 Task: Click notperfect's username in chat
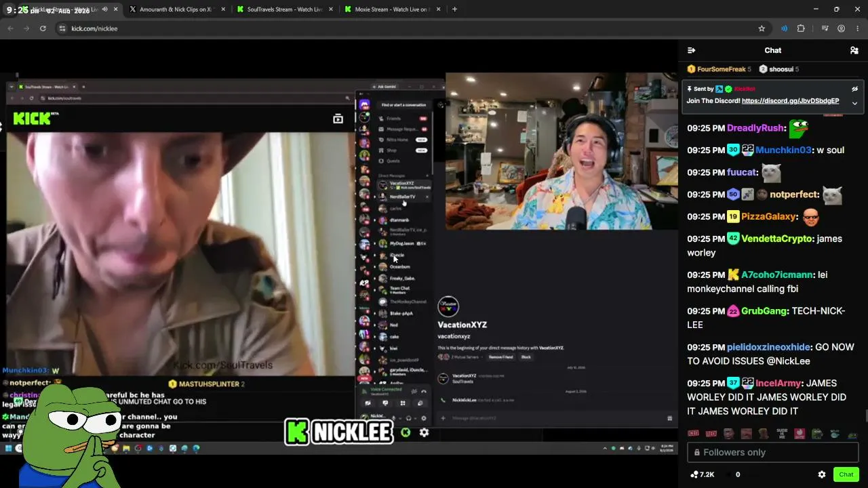pos(794,195)
